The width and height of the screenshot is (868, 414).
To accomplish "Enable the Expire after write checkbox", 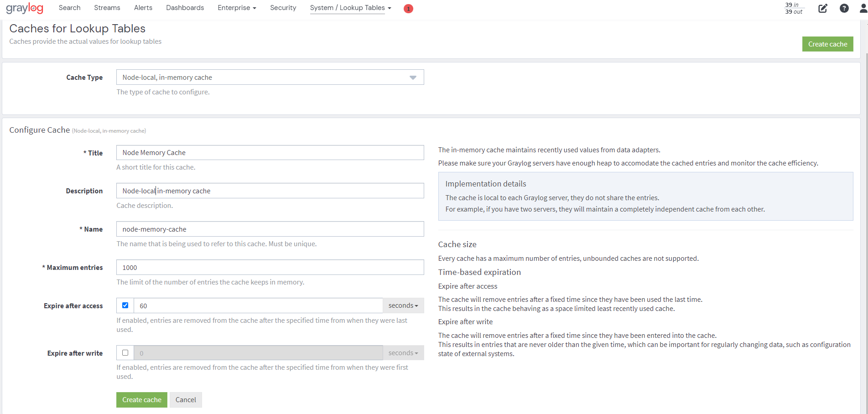I will tap(125, 353).
